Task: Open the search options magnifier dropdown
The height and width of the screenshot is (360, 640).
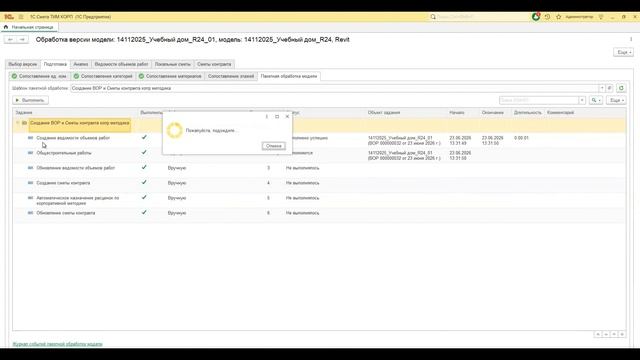Action: [x=596, y=100]
